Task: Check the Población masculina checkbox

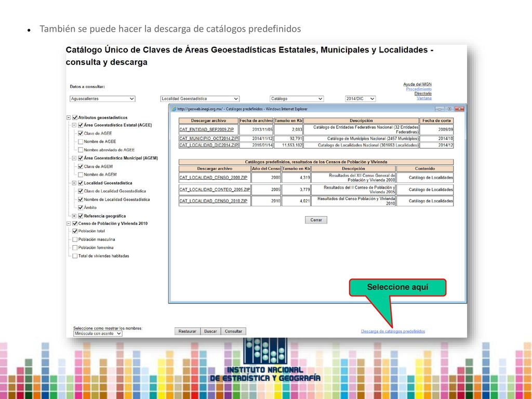Action: coord(75,239)
